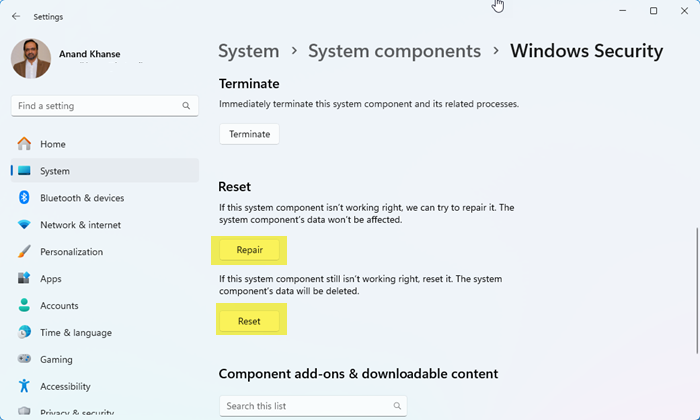Screen dimensions: 700x420
Task: Click the Reset button
Action: (x=249, y=321)
